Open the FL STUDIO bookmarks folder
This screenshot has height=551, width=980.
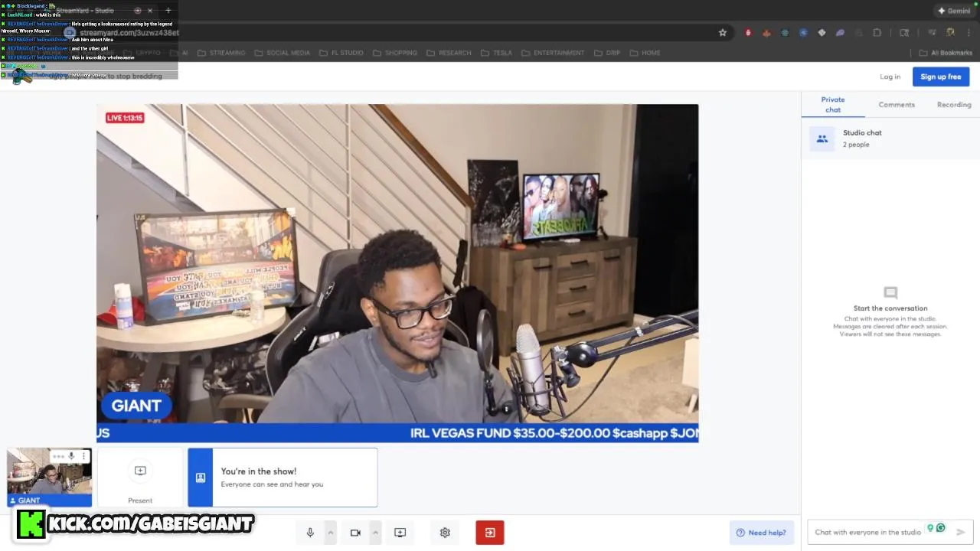coord(341,53)
